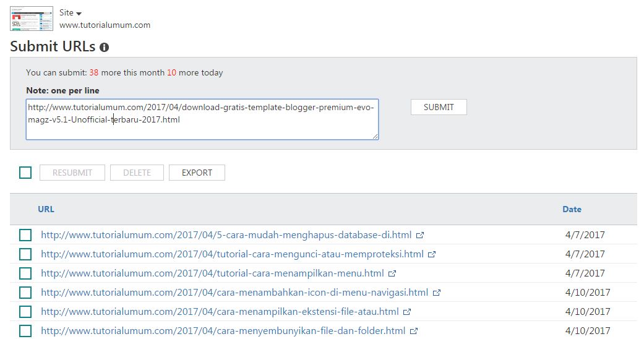The image size is (644, 339).
Task: Click the www.tutorialumum.com site name text
Action: [x=105, y=25]
